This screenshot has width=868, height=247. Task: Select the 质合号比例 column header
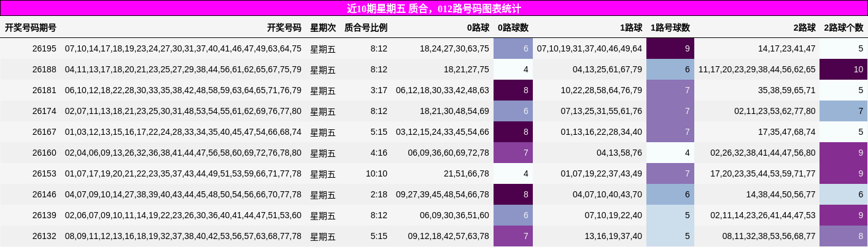click(x=366, y=28)
